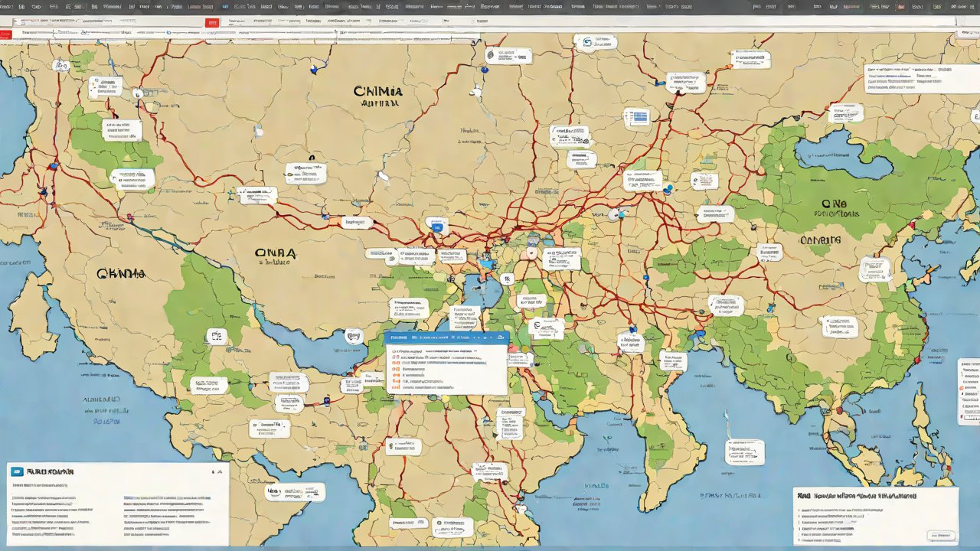The width and height of the screenshot is (980, 551).
Task: Toggle the last row in the central popup list
Action: (x=395, y=387)
